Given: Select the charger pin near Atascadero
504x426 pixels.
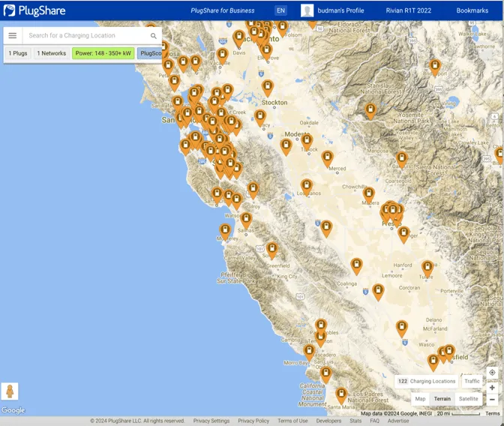Looking at the screenshot, I should tap(309, 352).
